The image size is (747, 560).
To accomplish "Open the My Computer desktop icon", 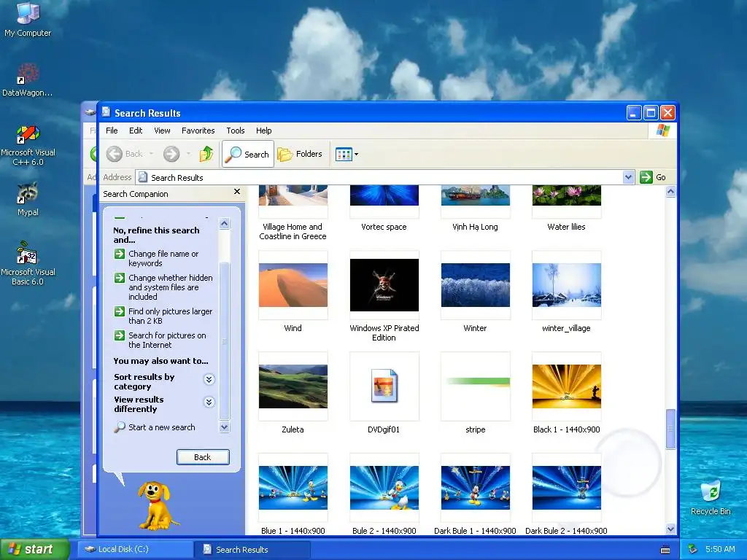I will pyautogui.click(x=28, y=19).
